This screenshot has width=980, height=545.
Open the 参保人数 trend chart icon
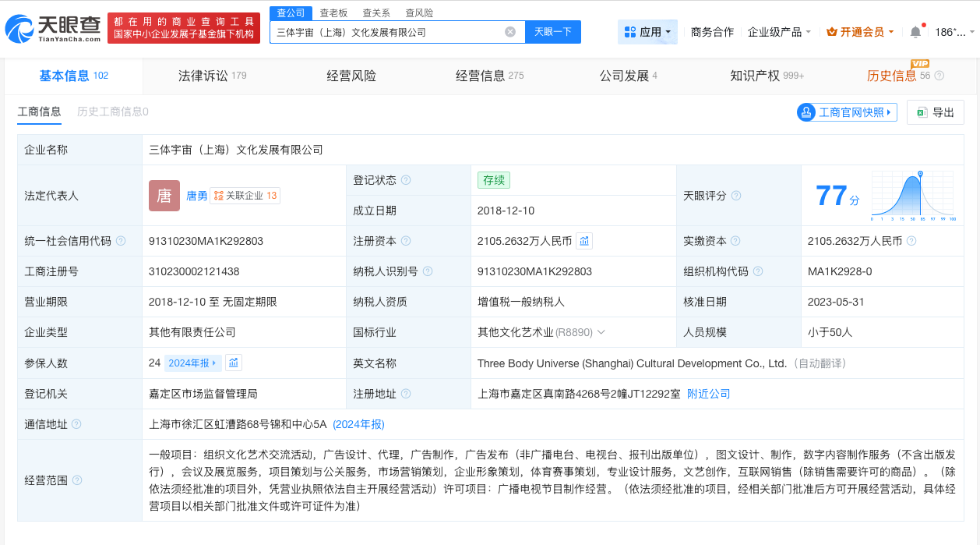(234, 363)
